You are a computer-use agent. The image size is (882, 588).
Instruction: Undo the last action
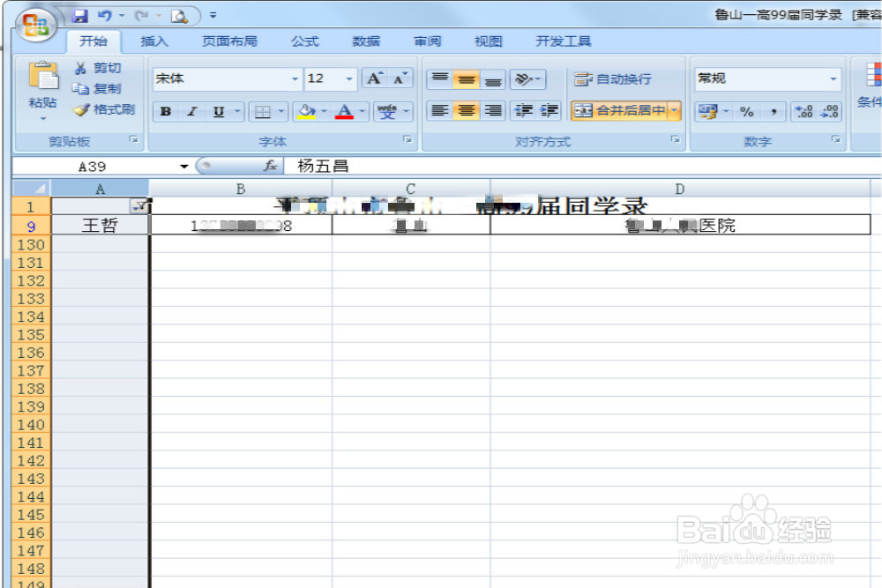[x=105, y=16]
